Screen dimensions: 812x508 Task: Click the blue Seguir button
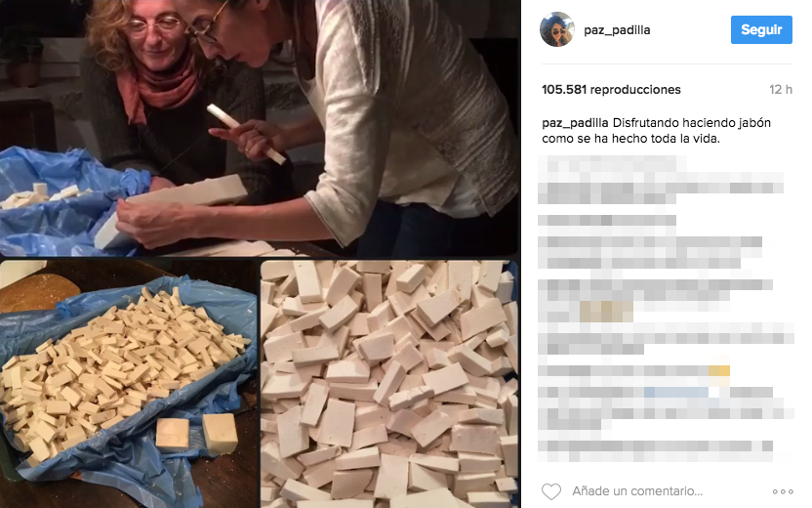coord(761,29)
